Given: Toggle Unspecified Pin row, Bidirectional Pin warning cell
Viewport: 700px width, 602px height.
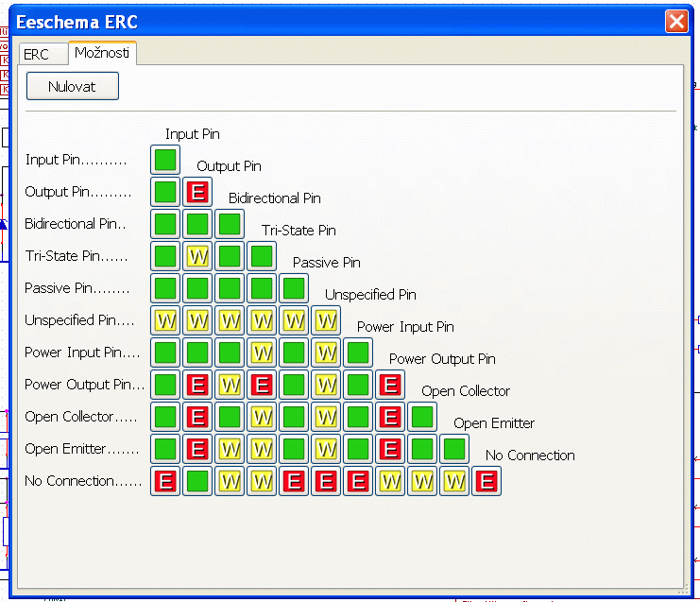Looking at the screenshot, I should pyautogui.click(x=230, y=320).
